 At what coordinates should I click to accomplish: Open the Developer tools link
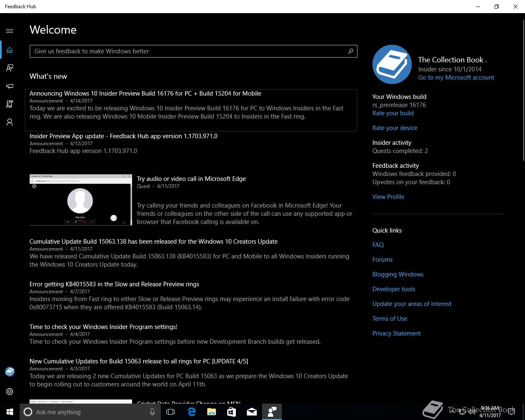coord(394,289)
